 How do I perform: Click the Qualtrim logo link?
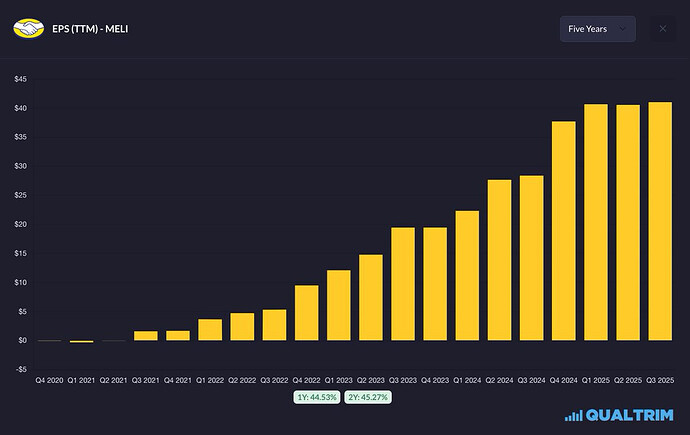click(619, 415)
